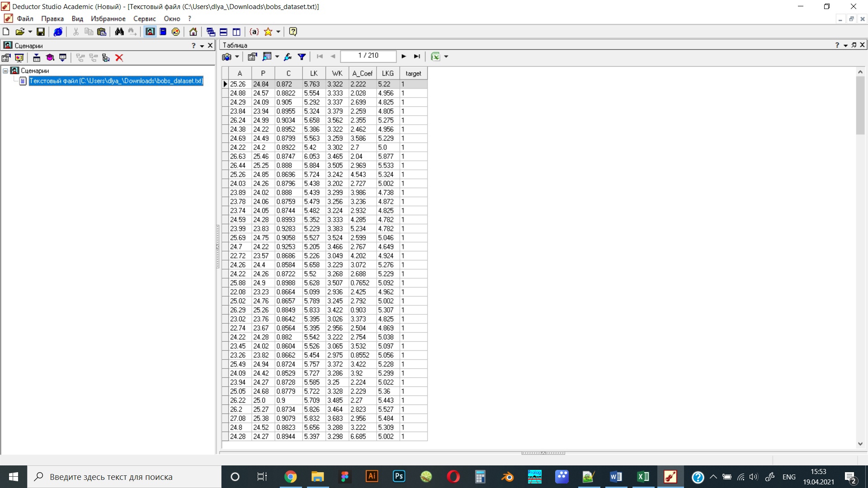868x488 pixels.
Task: Click the camera snapshot icon in Таблица
Action: 226,56
